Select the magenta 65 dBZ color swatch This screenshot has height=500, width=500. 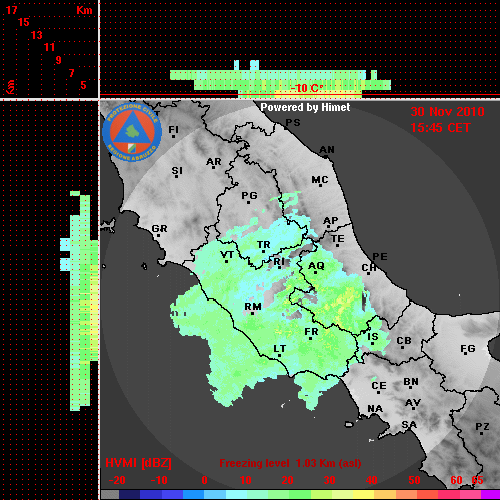pyautogui.click(x=490, y=495)
